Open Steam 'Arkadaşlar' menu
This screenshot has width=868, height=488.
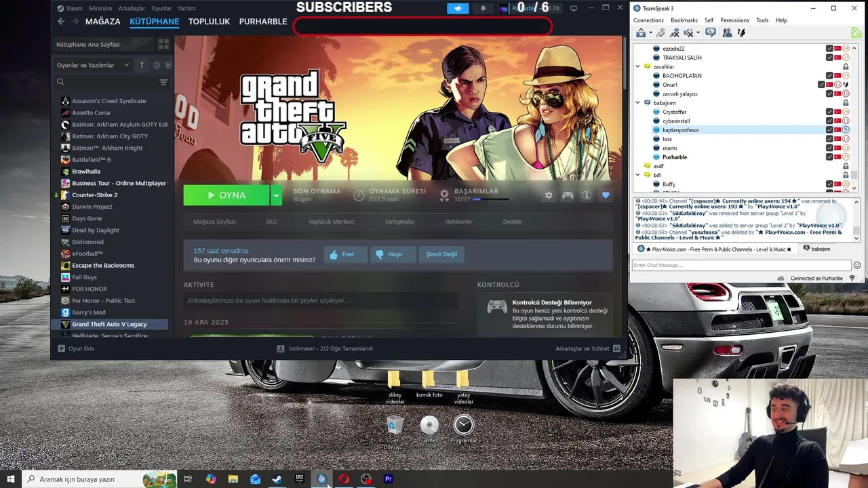[x=132, y=8]
